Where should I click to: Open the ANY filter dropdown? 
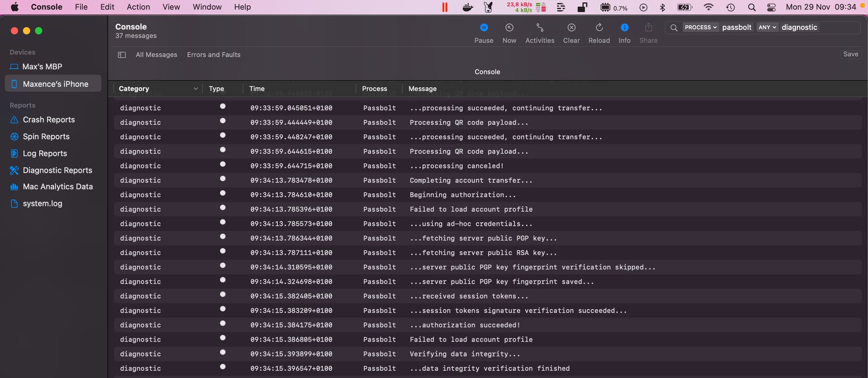click(767, 28)
